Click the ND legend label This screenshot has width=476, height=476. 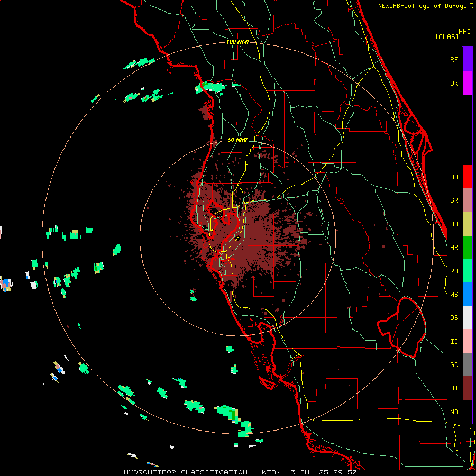coord(454,412)
